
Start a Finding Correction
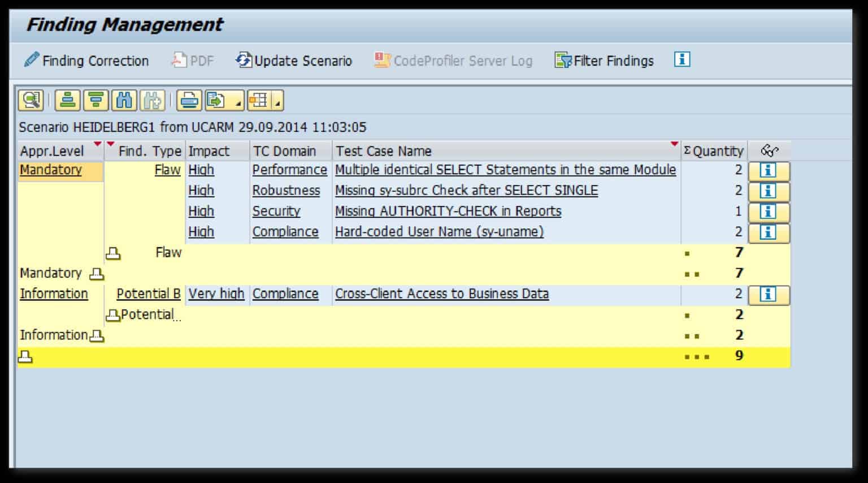tap(86, 61)
